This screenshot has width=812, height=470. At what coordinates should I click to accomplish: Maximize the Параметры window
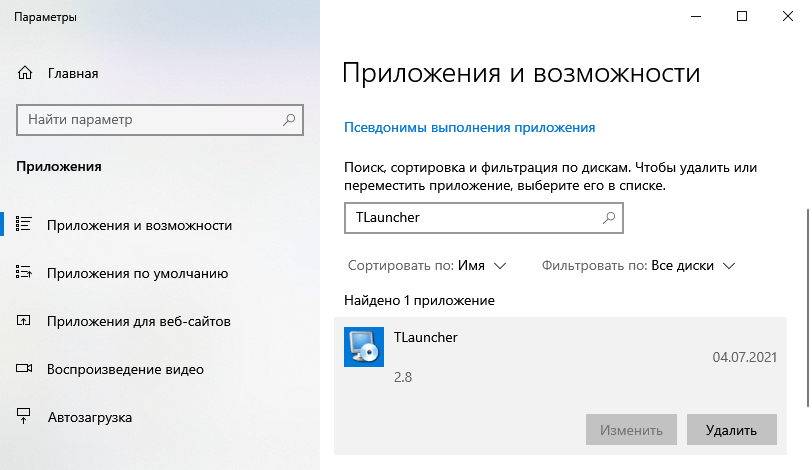[x=742, y=16]
